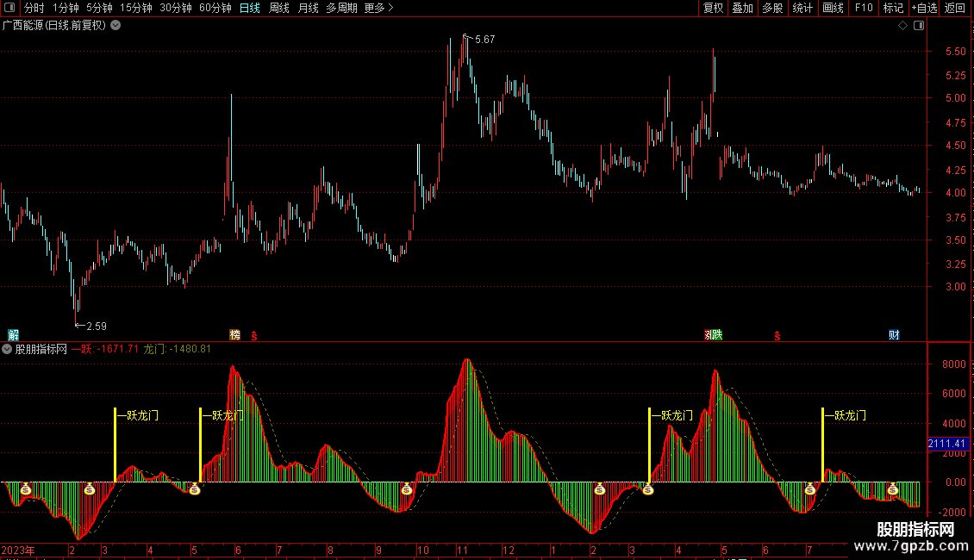974x560 pixels.
Task: Click the 多股 multi-stock button
Action: [773, 8]
